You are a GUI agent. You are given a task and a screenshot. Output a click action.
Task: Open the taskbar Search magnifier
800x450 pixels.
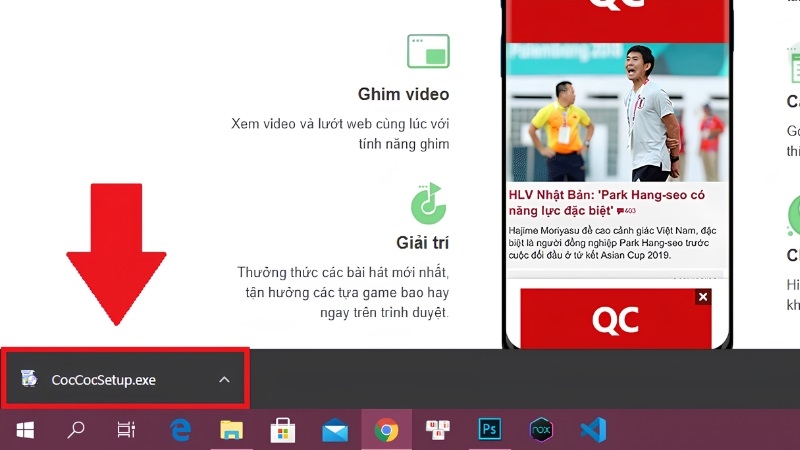(x=76, y=430)
